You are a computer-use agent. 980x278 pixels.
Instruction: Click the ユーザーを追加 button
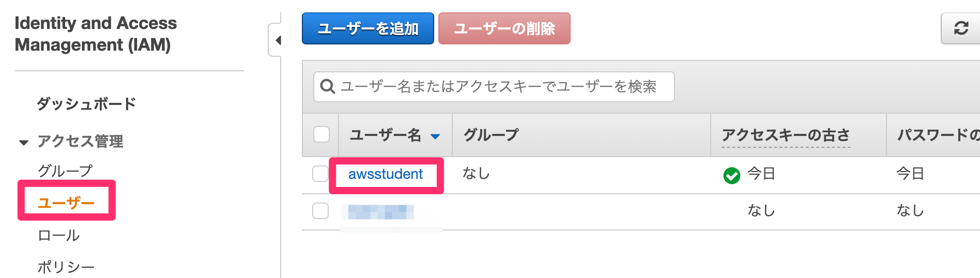[368, 28]
